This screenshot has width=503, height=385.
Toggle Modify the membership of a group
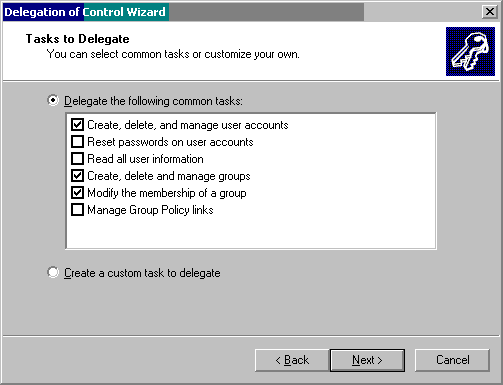(x=77, y=193)
